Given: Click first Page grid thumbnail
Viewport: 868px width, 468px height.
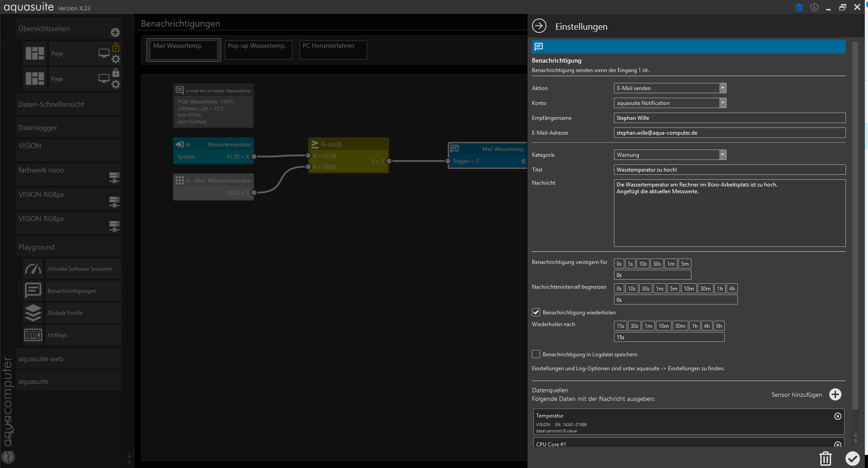Looking at the screenshot, I should point(35,53).
